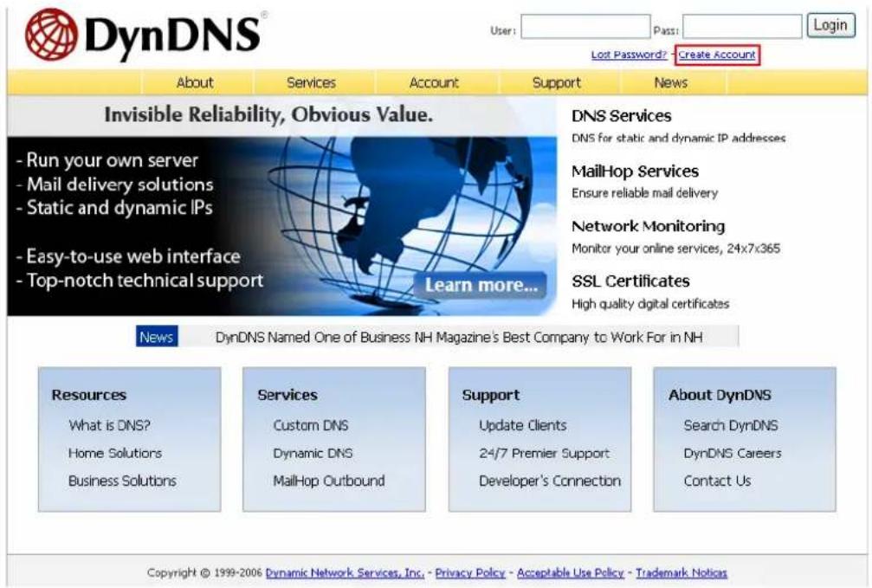The width and height of the screenshot is (872, 588).
Task: Click the Login button
Action: tap(830, 26)
